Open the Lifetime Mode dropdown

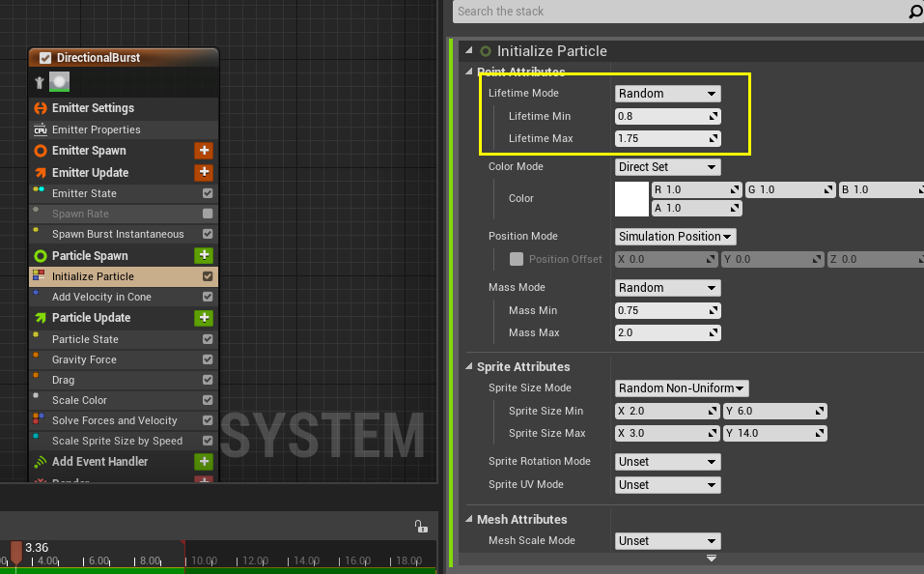pos(668,93)
